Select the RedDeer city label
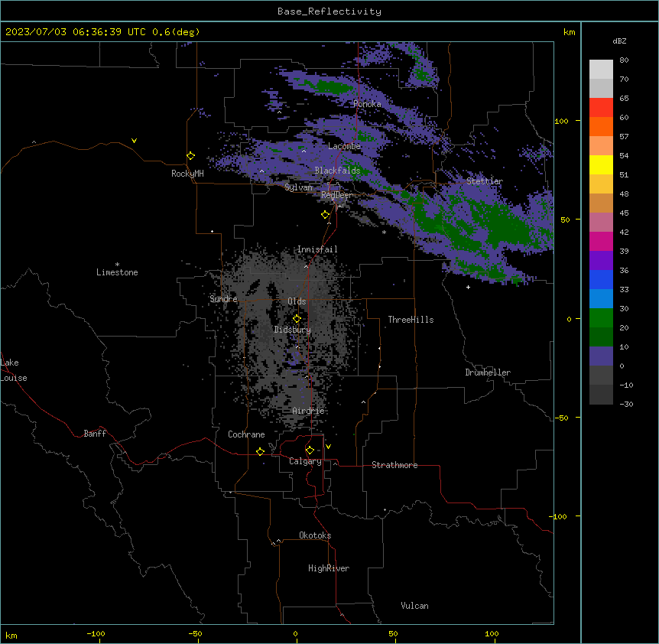Screen dimensions: 659x644 [x=336, y=195]
